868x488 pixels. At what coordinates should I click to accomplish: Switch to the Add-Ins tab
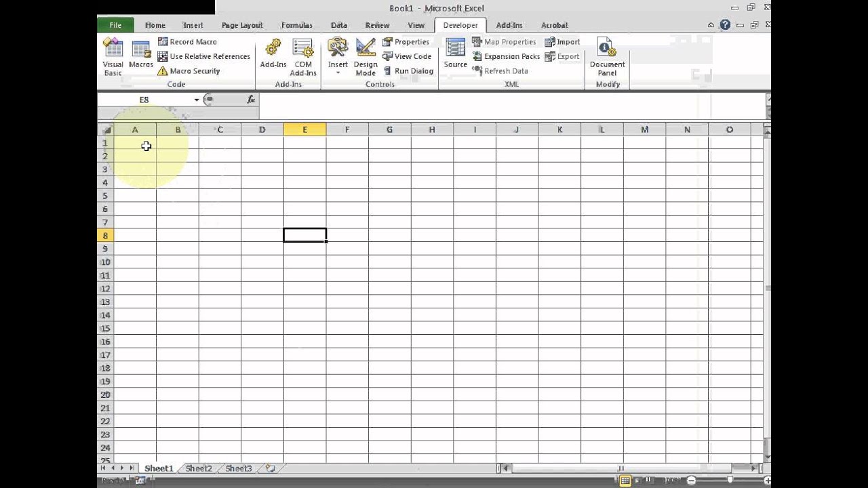point(509,25)
